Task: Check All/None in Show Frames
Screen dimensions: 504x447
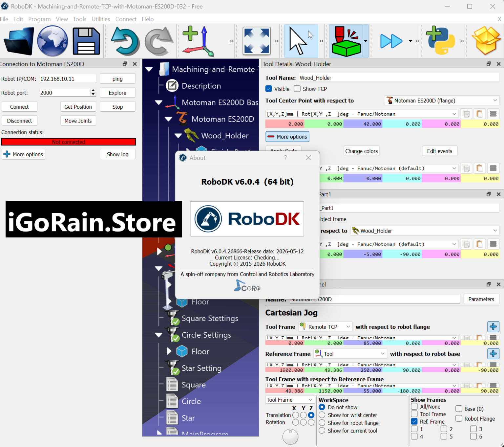Action: 414,407
